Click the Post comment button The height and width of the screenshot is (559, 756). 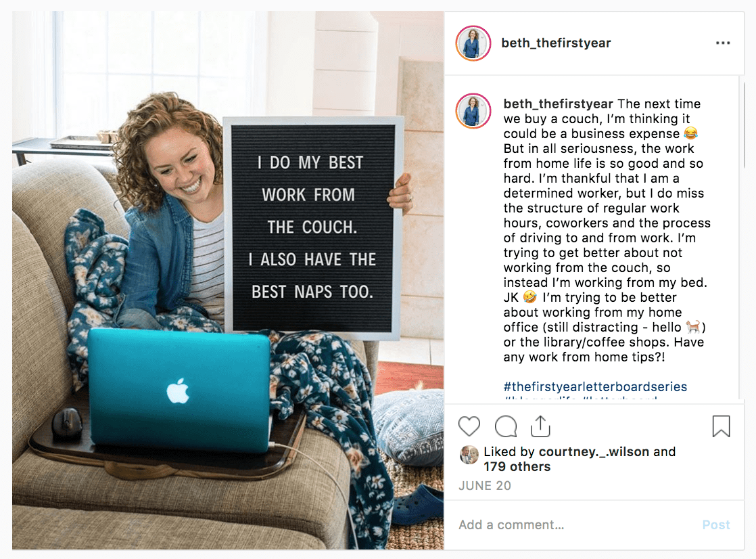(716, 524)
